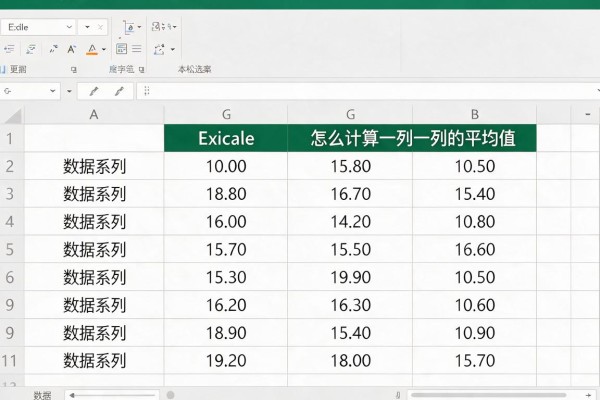Screen dimensions: 600x400
Task: Click the cell with 16.20
Action: [x=226, y=305]
